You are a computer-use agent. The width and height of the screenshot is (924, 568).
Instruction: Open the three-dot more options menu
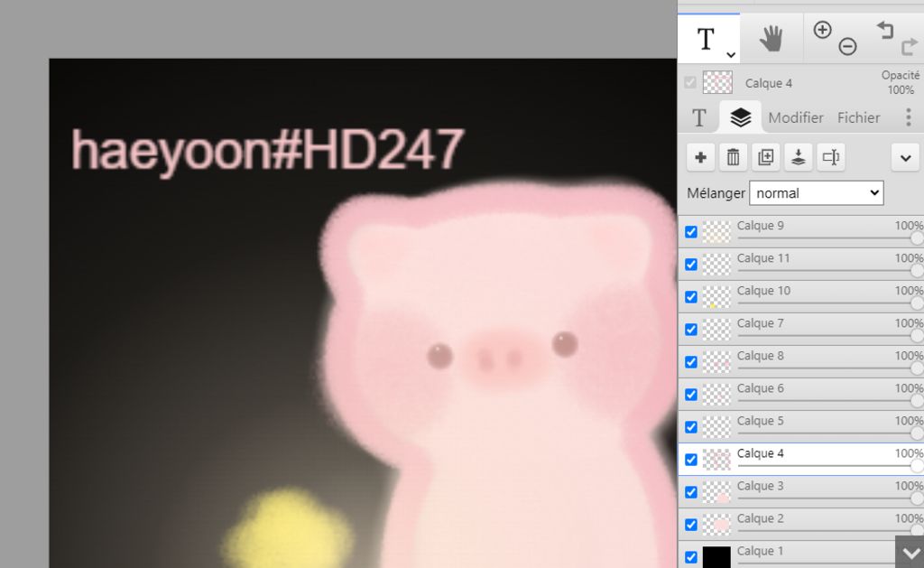908,117
